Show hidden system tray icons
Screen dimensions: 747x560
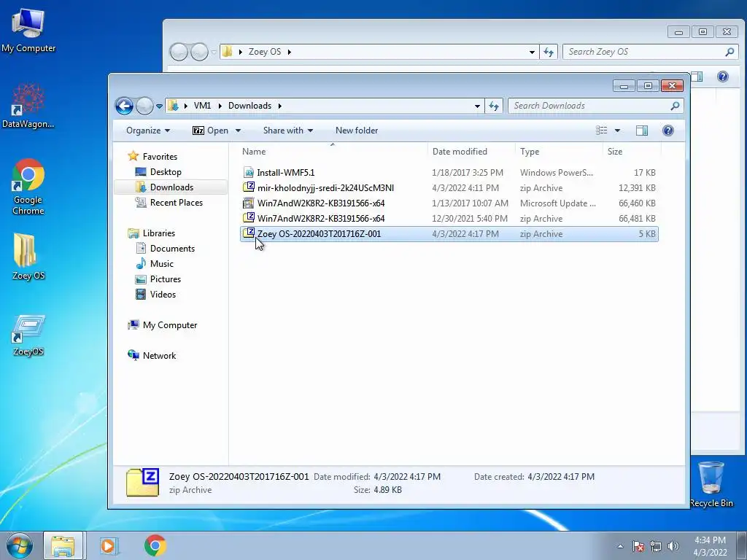coord(620,546)
